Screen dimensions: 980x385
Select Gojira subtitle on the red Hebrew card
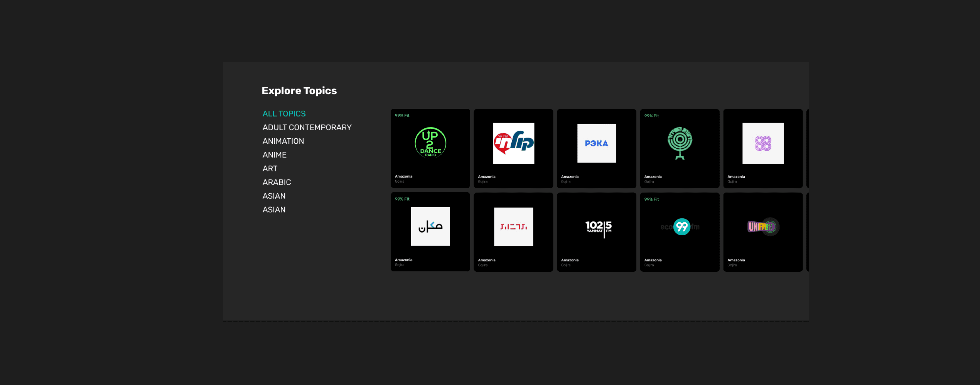(482, 265)
